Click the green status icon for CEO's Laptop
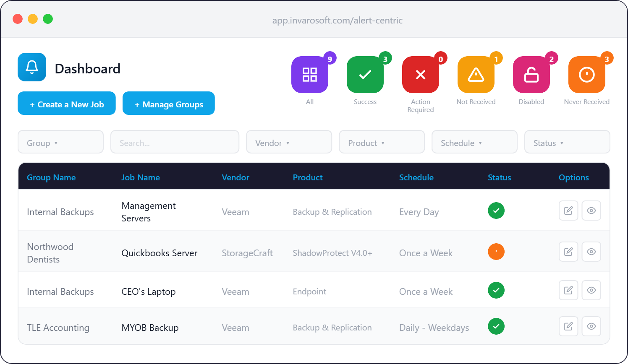The image size is (628, 364). click(x=496, y=290)
